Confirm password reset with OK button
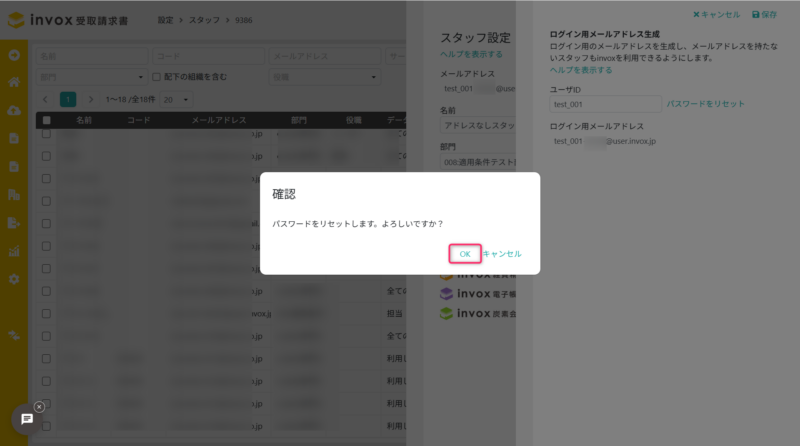 tap(465, 254)
